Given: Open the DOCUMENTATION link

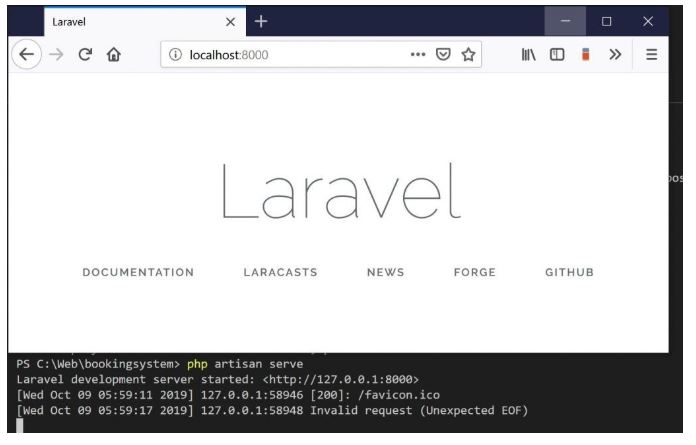Looking at the screenshot, I should (x=138, y=272).
